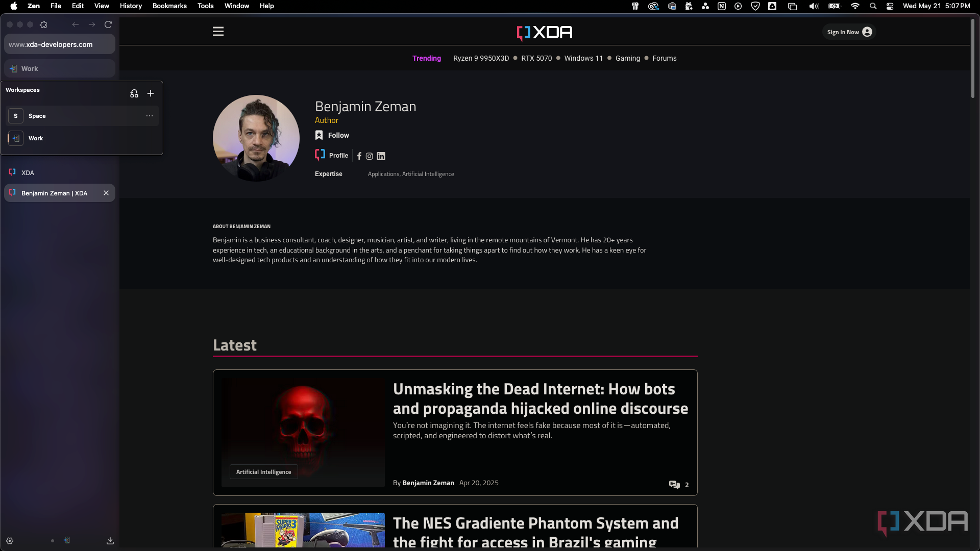
Task: Open the Tools menu
Action: click(206, 6)
